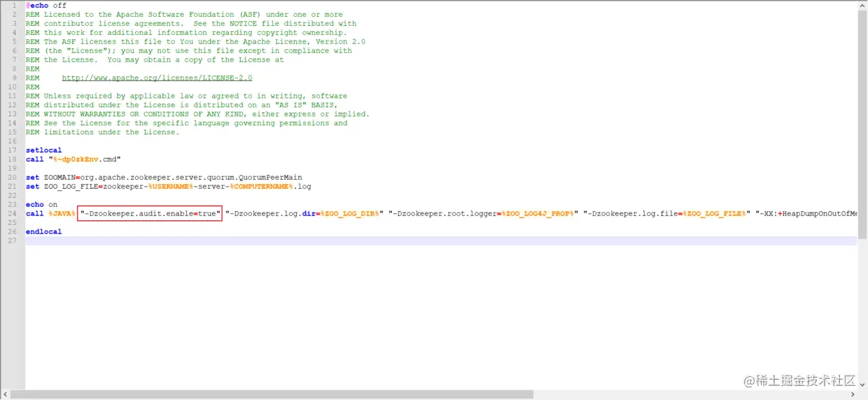Click the "-Dzookeeper.root.logger=%ZOO_LOG4J_PROP%" argument
868x400 pixels.
[x=484, y=213]
